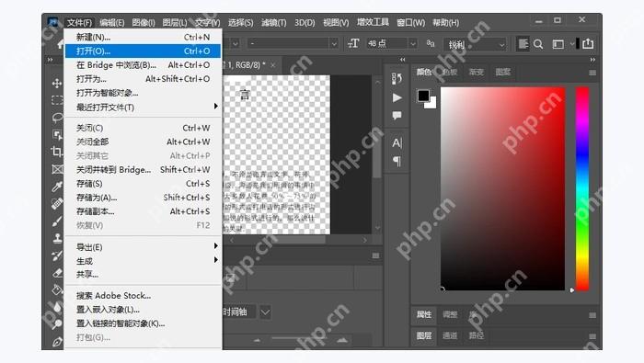The image size is (644, 363).
Task: Open the Actions panel play icon
Action: pos(397,97)
